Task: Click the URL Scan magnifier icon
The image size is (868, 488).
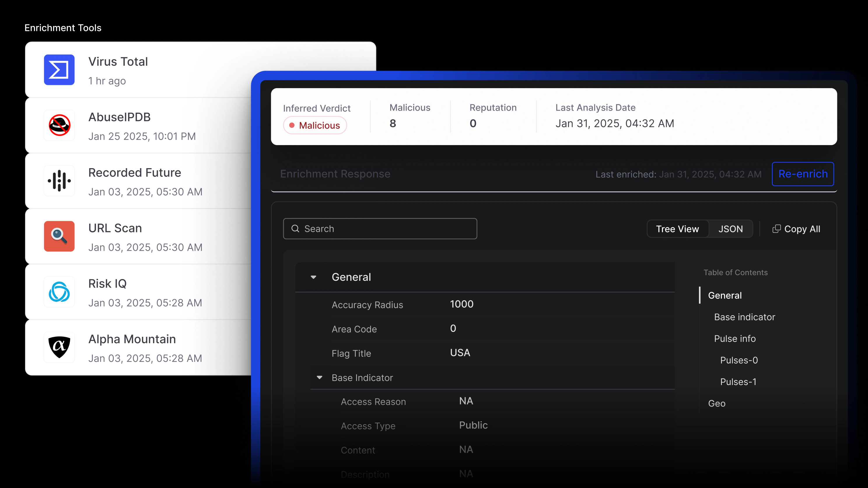Action: click(59, 236)
